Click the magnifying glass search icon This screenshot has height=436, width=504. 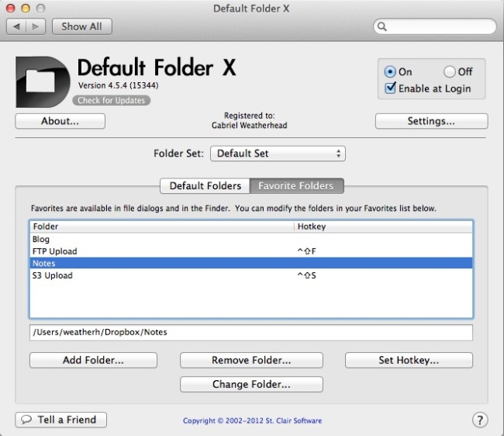point(381,26)
